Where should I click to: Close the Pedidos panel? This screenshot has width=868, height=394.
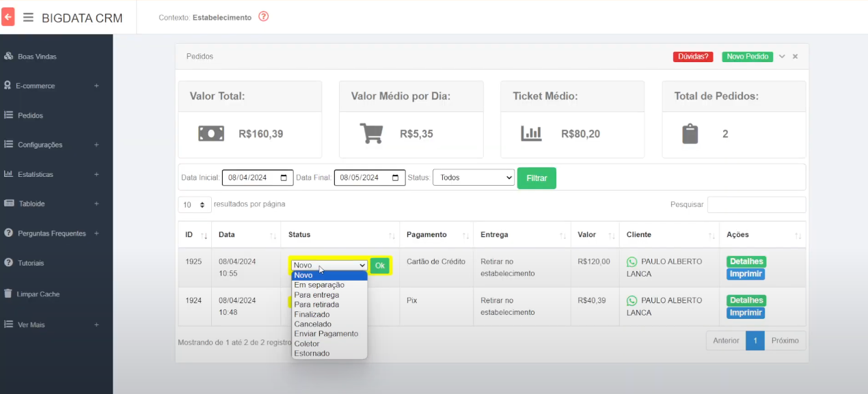click(x=795, y=57)
